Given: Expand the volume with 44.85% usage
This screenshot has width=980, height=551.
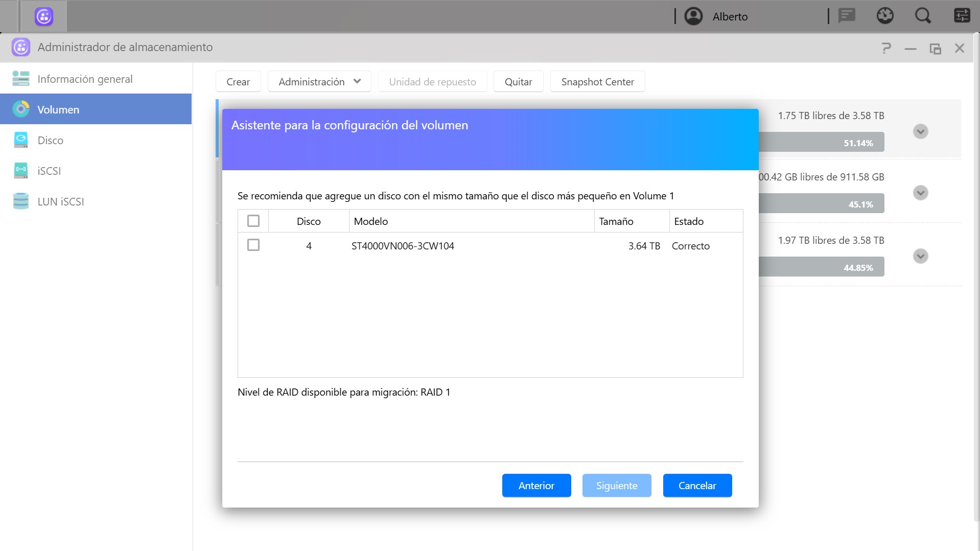Looking at the screenshot, I should [x=920, y=256].
